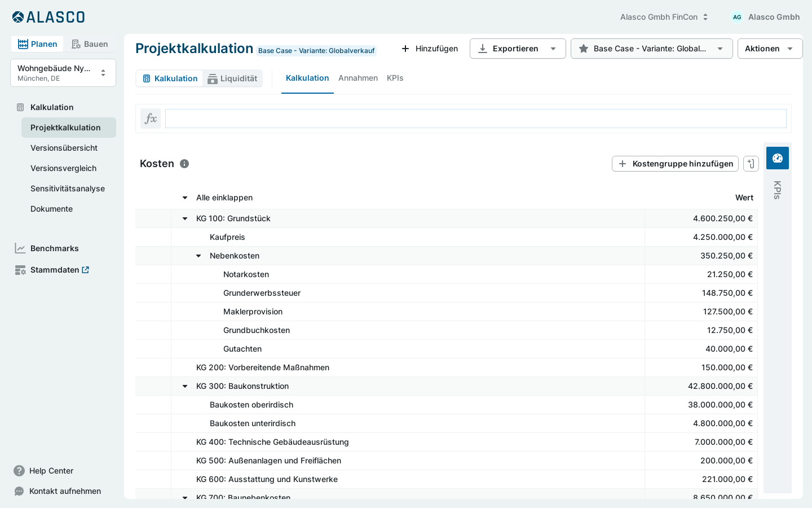Screen dimensions: 812x508
Task: Select KG 400: Technische Gebäudeausrüstung row
Action: point(447,442)
